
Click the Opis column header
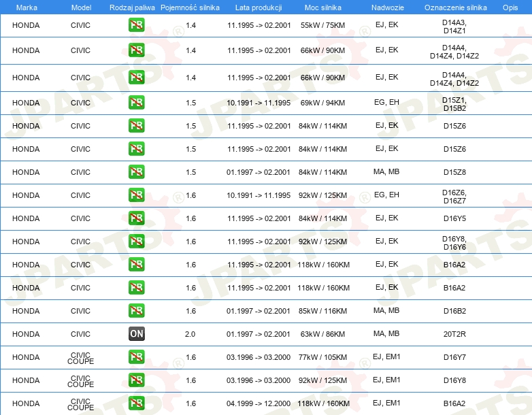(x=510, y=7)
